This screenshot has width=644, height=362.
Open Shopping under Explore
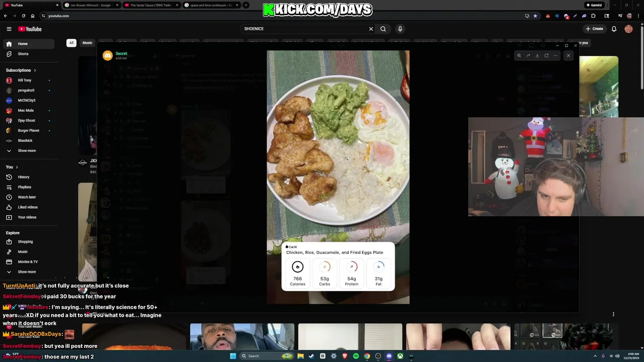click(x=28, y=241)
